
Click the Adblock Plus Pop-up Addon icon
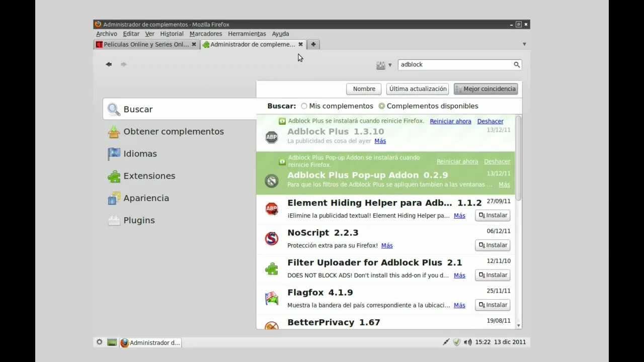pos(272,180)
